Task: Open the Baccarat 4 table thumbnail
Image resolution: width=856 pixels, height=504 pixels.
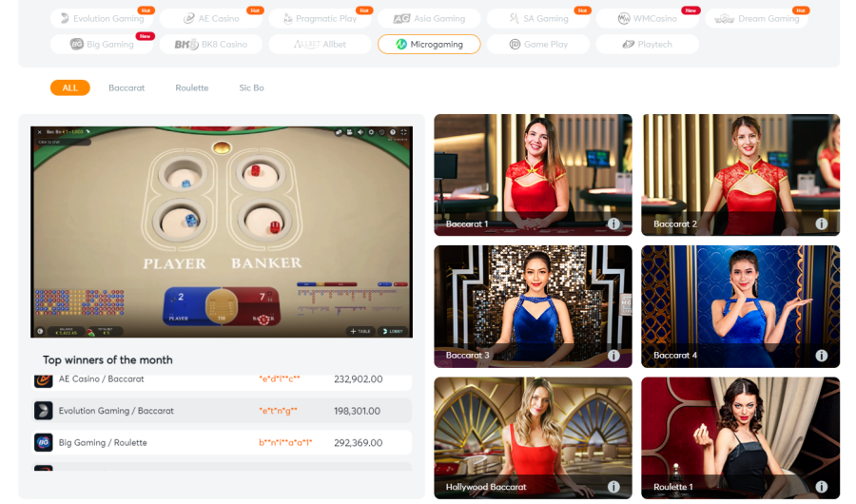Action: pyautogui.click(x=740, y=306)
